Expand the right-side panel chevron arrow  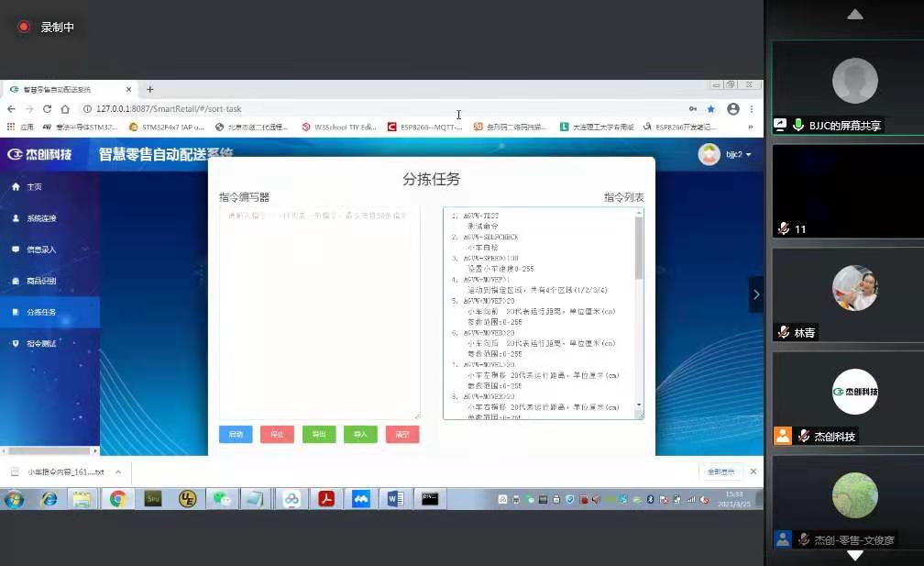pos(755,294)
